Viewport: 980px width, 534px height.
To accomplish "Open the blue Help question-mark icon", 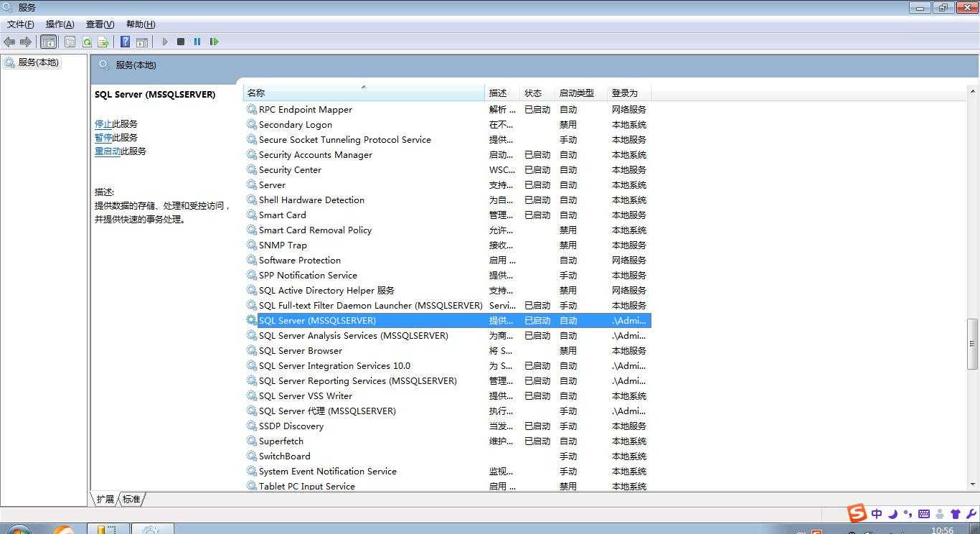I will point(125,42).
